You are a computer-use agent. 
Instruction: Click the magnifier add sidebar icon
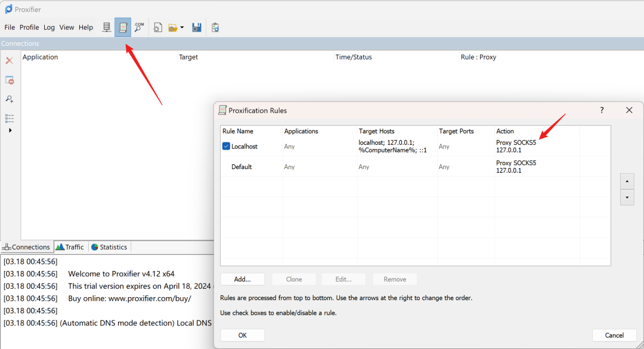coord(10,99)
